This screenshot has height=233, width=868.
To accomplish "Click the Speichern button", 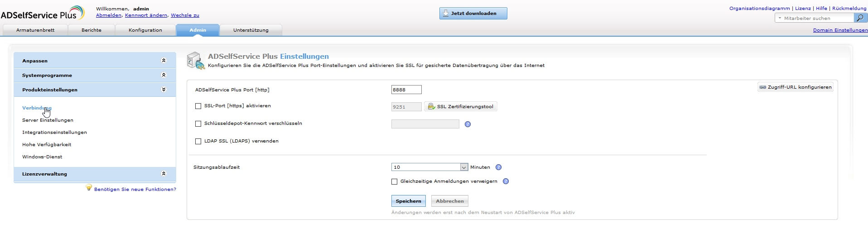I will [x=408, y=201].
